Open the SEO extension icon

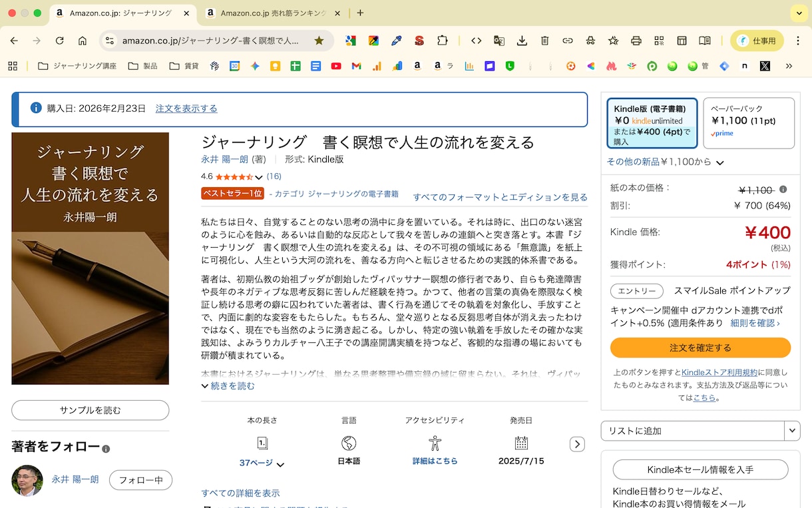point(419,41)
